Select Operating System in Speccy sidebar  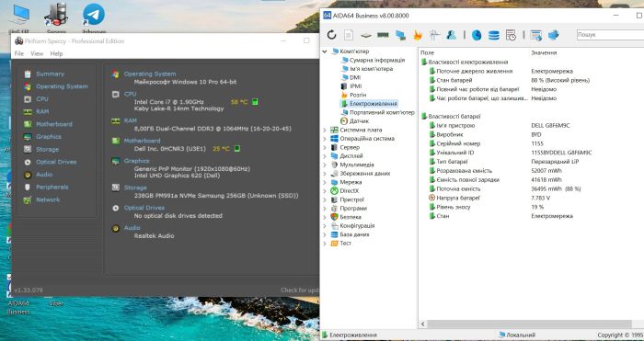tap(62, 86)
